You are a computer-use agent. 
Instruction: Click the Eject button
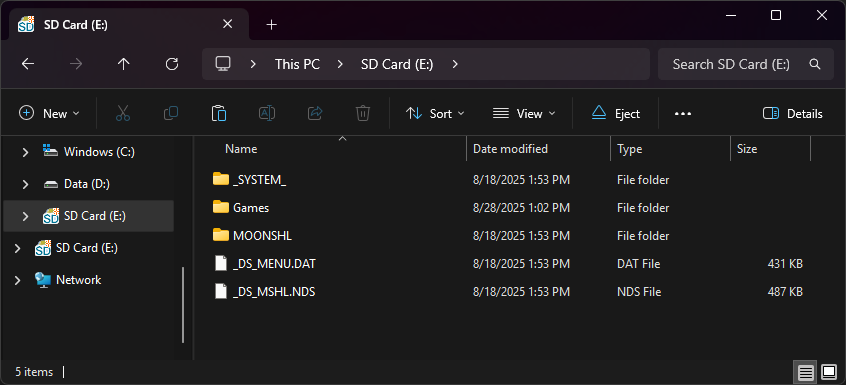[x=616, y=114]
